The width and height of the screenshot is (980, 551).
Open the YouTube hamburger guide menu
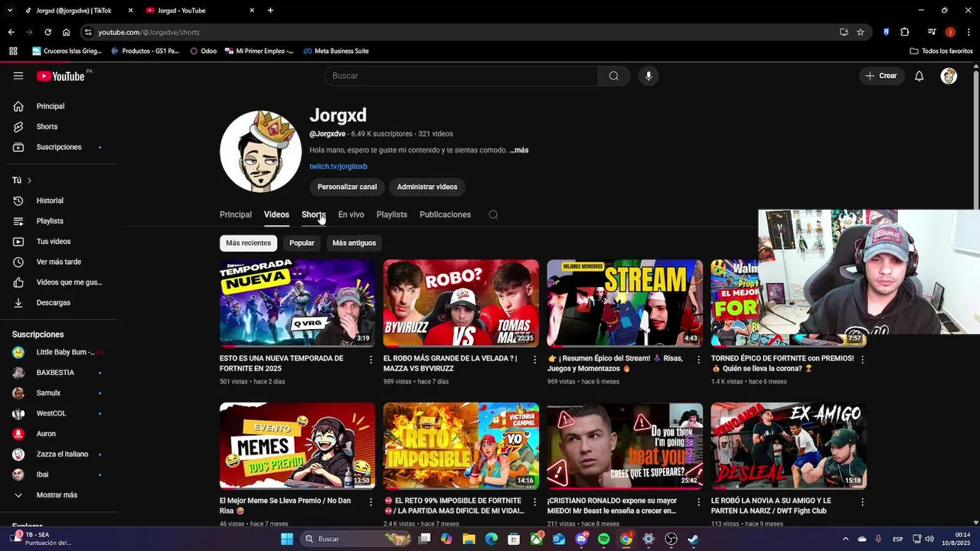[x=18, y=76]
